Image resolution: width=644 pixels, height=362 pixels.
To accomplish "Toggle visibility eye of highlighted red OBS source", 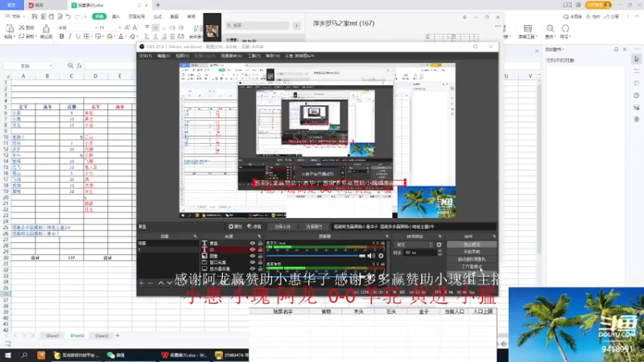I will point(253,249).
